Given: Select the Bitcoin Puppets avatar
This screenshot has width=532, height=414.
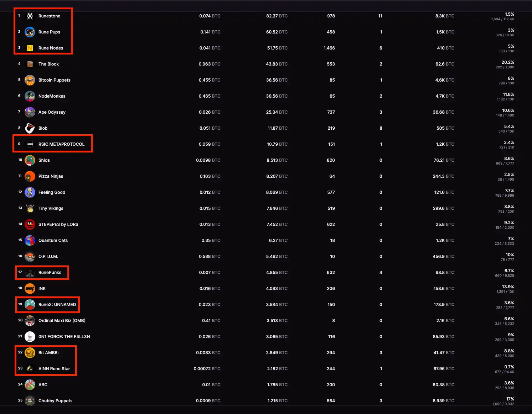Looking at the screenshot, I should coord(30,80).
